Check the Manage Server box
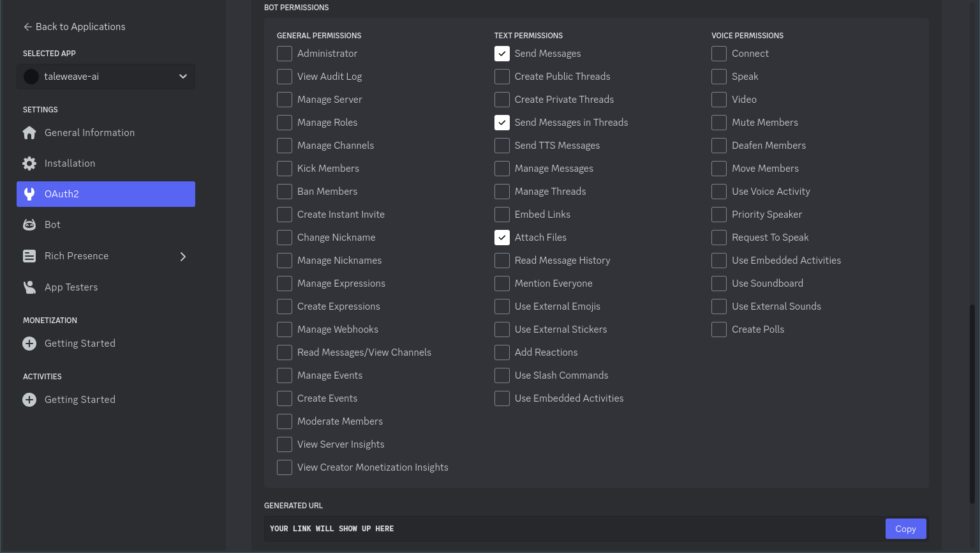Image resolution: width=980 pixels, height=553 pixels. pos(285,100)
